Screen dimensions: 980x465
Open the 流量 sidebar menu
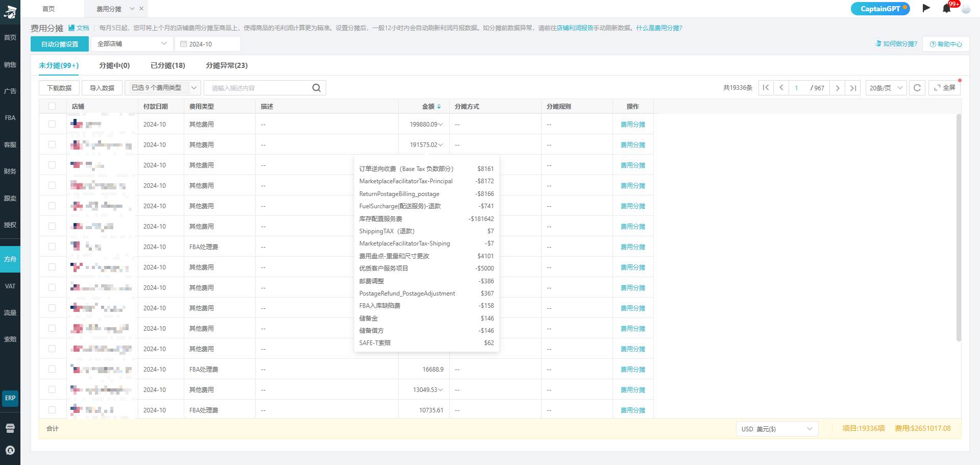coord(10,313)
